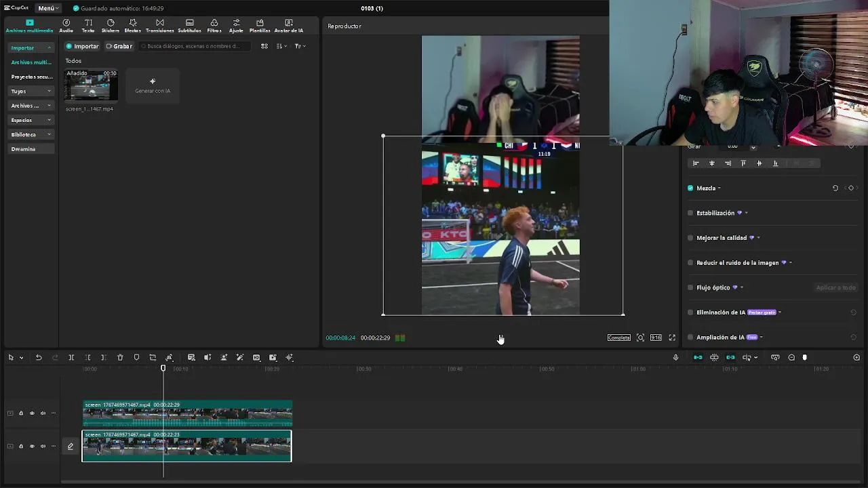Image resolution: width=868 pixels, height=488 pixels.
Task: Click the fullscreen preview icon
Action: coord(672,338)
